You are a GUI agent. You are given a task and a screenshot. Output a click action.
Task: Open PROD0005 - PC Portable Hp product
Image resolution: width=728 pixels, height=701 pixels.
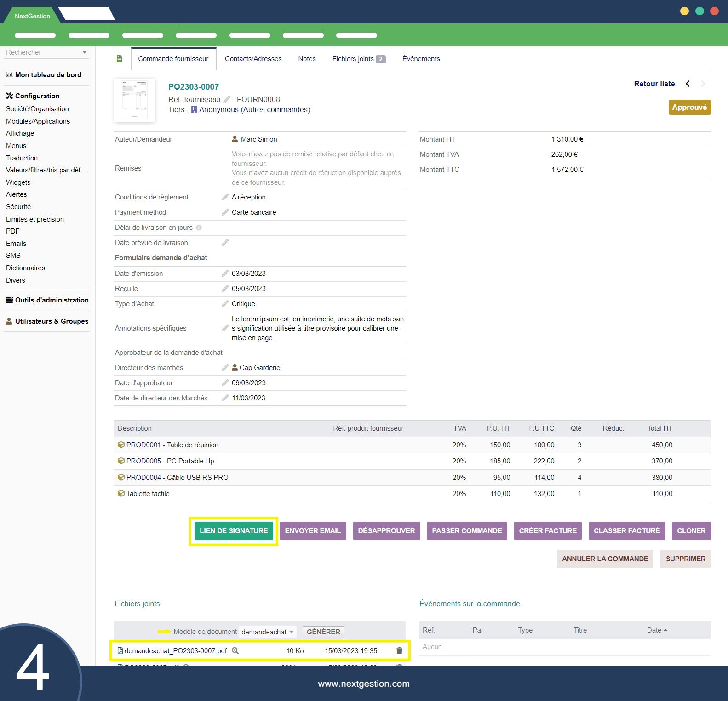pyautogui.click(x=170, y=461)
